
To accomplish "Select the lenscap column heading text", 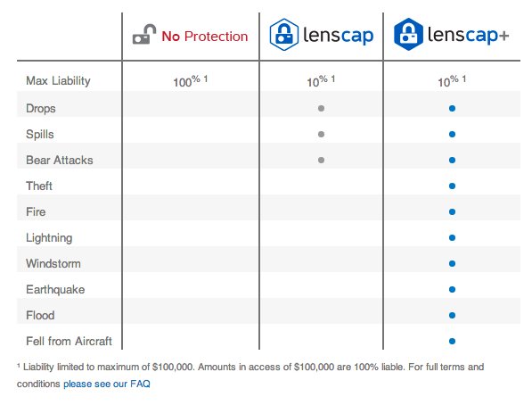I will (x=339, y=36).
